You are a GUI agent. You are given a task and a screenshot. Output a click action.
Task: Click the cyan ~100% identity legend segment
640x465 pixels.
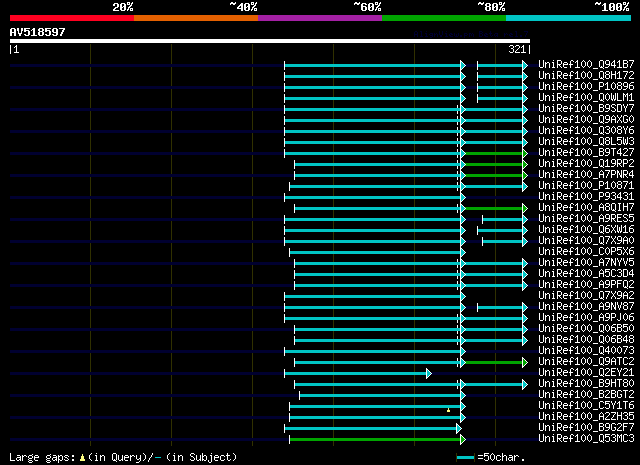click(569, 18)
